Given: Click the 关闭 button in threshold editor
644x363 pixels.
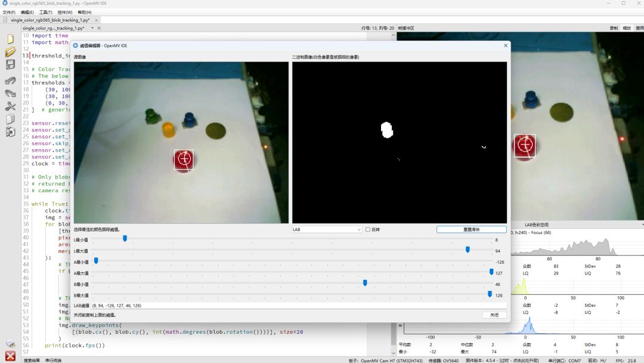Looking at the screenshot, I should coord(494,315).
